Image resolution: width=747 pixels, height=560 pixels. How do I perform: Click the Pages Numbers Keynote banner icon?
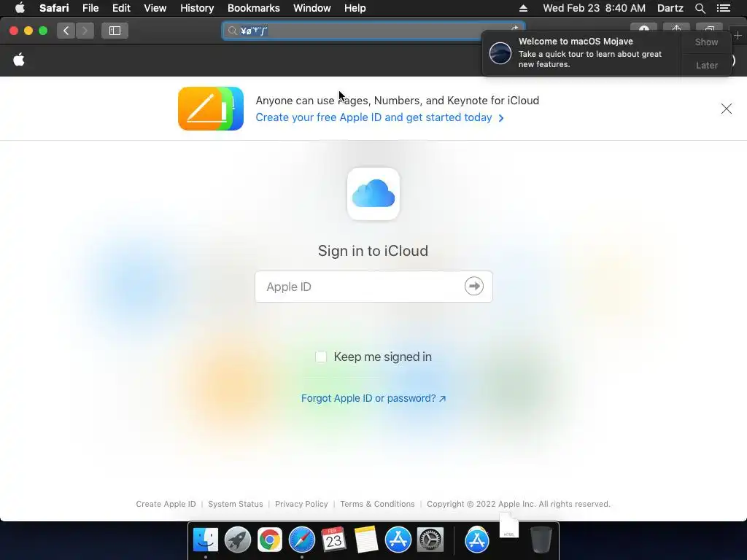[x=211, y=109]
